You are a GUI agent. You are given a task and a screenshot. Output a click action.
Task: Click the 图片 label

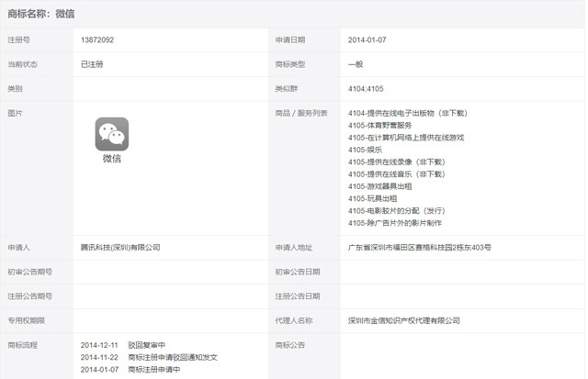coord(15,113)
